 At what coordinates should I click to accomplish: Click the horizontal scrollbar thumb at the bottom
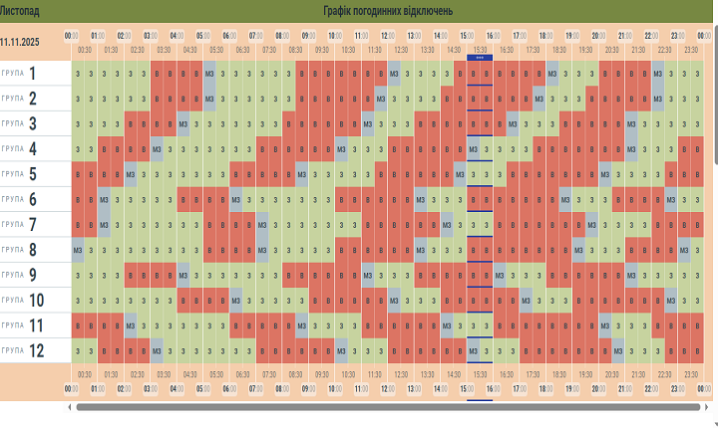coord(387,407)
